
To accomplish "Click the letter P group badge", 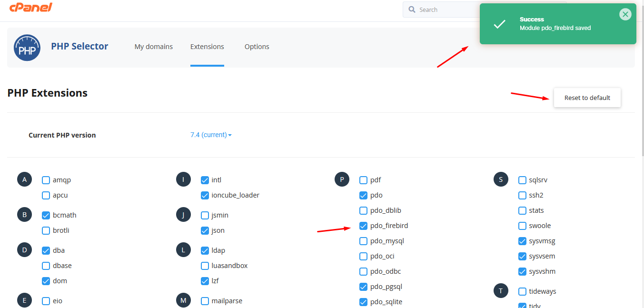I will [342, 179].
